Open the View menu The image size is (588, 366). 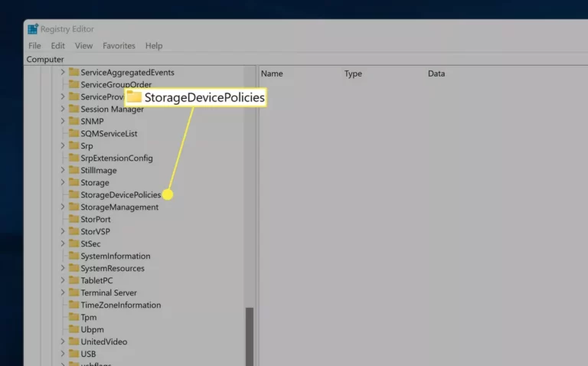pos(83,46)
